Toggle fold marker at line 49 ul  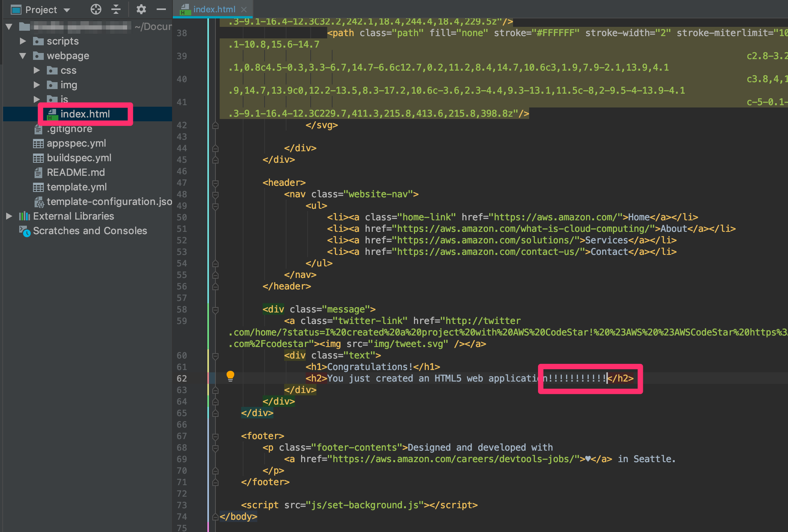pyautogui.click(x=215, y=206)
